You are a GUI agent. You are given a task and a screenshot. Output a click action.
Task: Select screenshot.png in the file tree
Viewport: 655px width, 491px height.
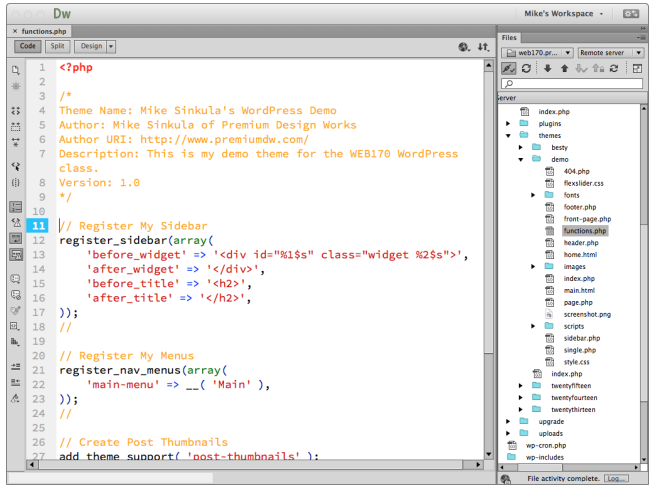(x=587, y=315)
